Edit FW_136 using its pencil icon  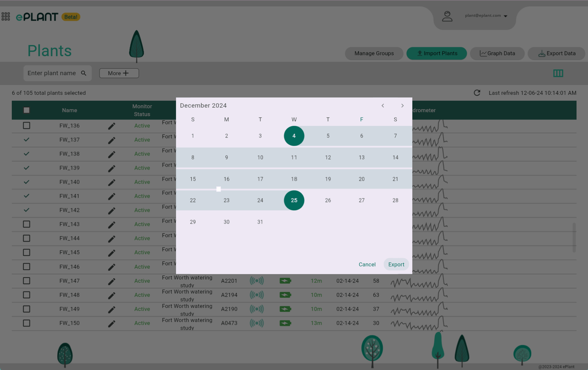tap(111, 126)
